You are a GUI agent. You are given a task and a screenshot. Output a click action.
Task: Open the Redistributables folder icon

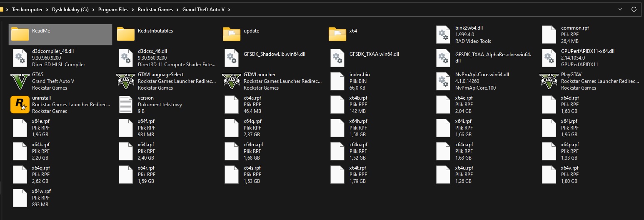pos(125,34)
